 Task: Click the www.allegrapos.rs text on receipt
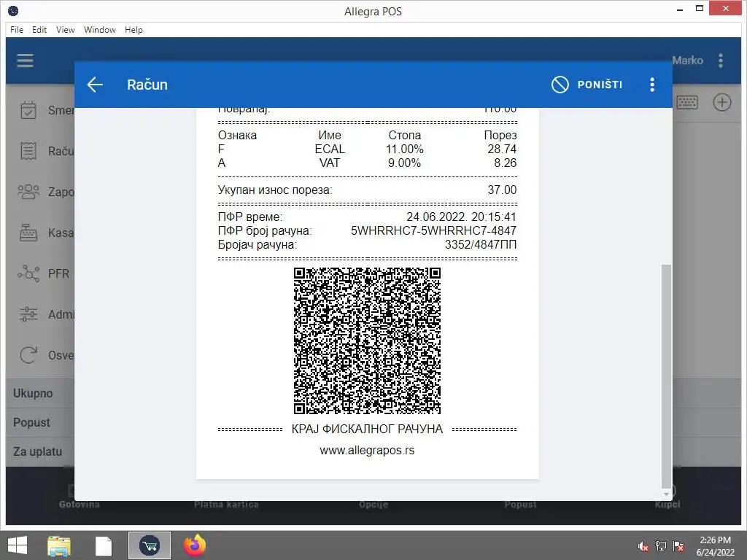coord(367,451)
